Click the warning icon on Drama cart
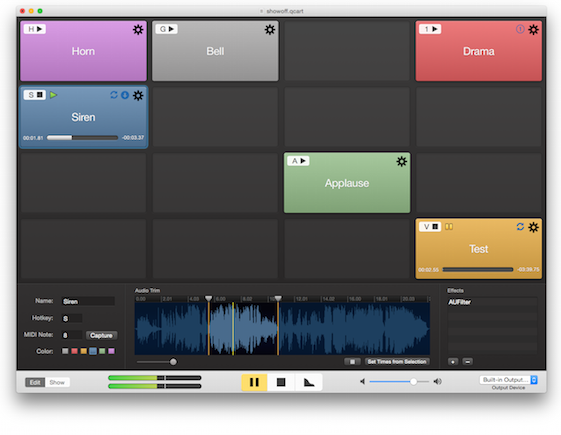 pos(520,29)
